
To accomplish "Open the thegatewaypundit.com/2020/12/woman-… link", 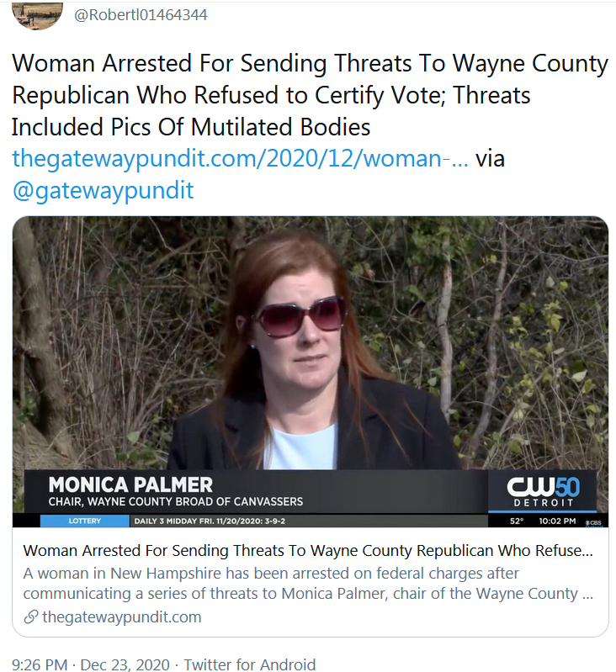I will [240, 158].
